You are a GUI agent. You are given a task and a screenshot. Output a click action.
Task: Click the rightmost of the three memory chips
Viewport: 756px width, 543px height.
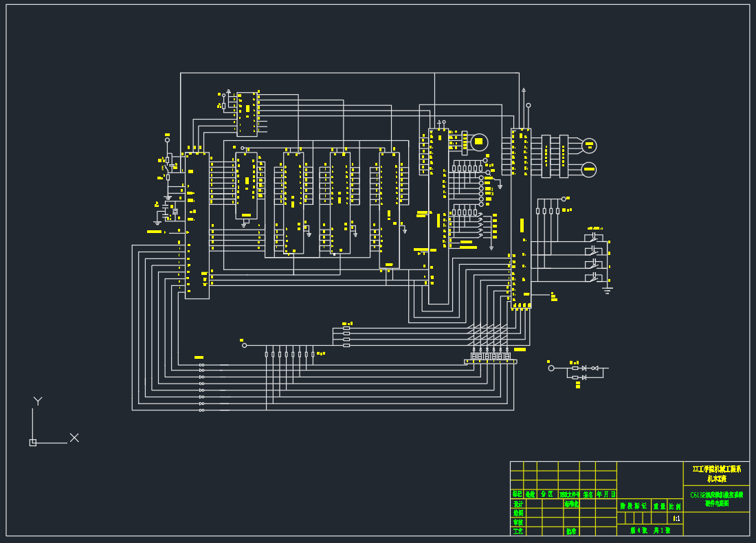click(389, 210)
